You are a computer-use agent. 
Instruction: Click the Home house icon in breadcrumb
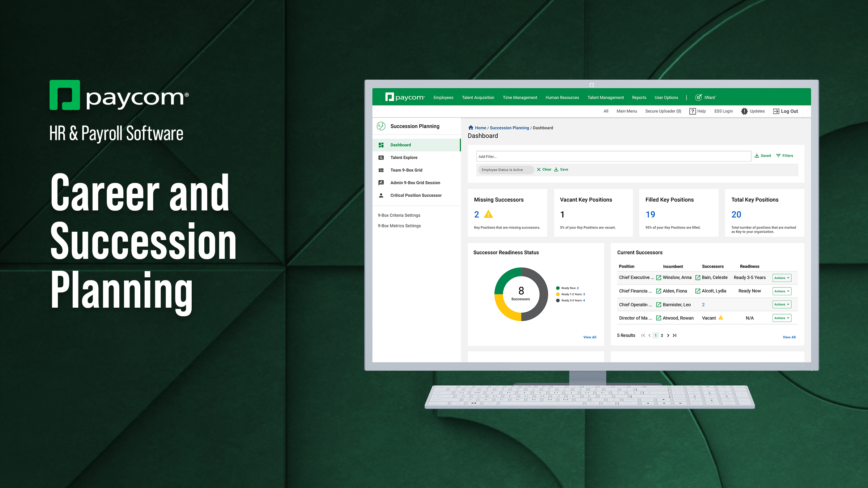[471, 128]
